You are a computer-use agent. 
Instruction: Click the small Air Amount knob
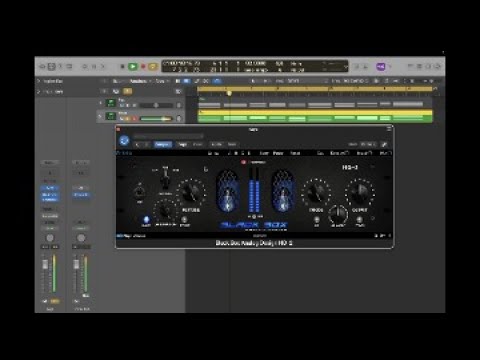(338, 214)
